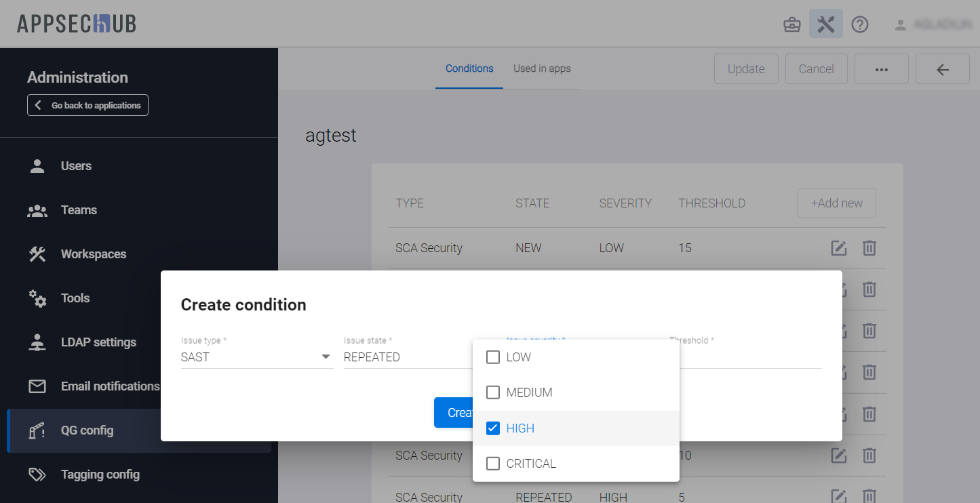Screen dimensions: 980x503
Task: Switch to the Used in apps tab
Action: tap(542, 68)
